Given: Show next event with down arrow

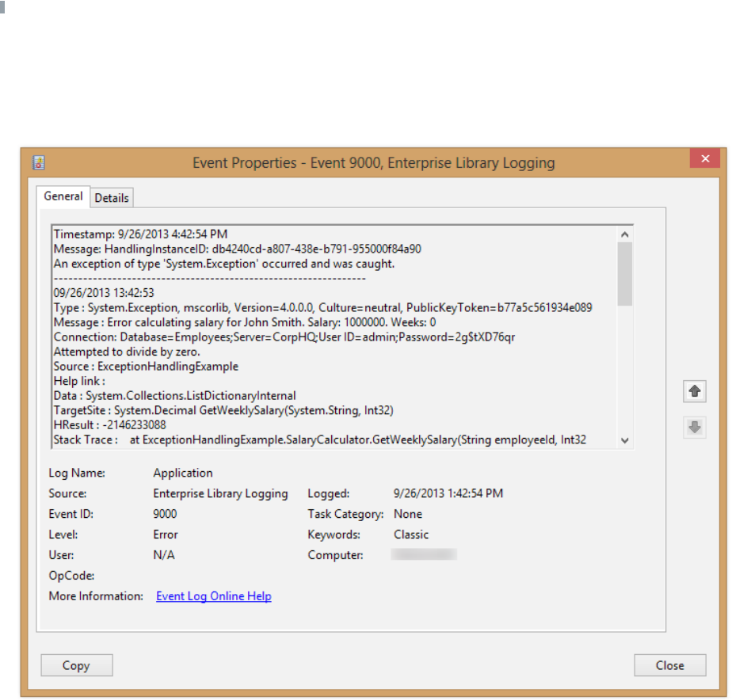Looking at the screenshot, I should point(694,427).
